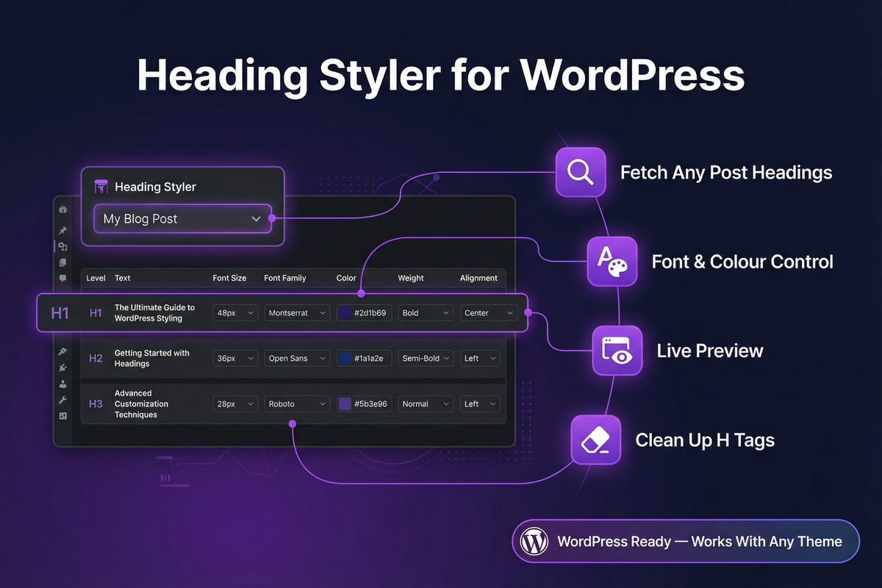Click the Tools wrench icon in the sidebar
Image resolution: width=882 pixels, height=588 pixels.
click(63, 400)
